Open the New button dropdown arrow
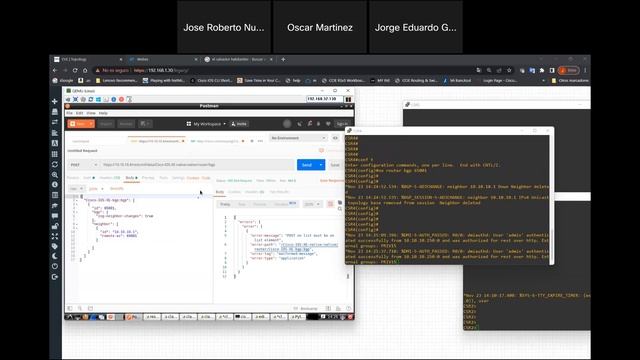The image size is (640, 360). [x=91, y=124]
